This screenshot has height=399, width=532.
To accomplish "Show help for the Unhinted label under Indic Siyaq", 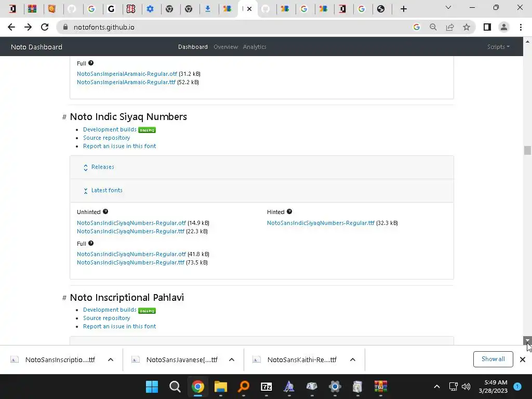I will pyautogui.click(x=105, y=212).
